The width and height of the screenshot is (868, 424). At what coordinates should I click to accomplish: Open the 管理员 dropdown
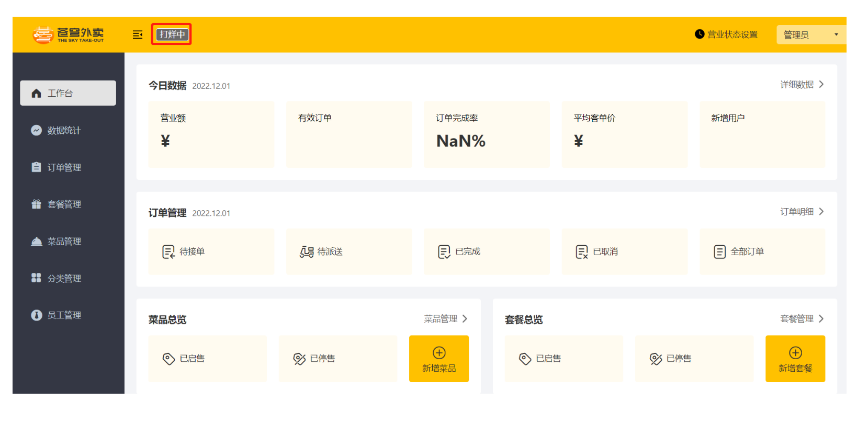[811, 35]
